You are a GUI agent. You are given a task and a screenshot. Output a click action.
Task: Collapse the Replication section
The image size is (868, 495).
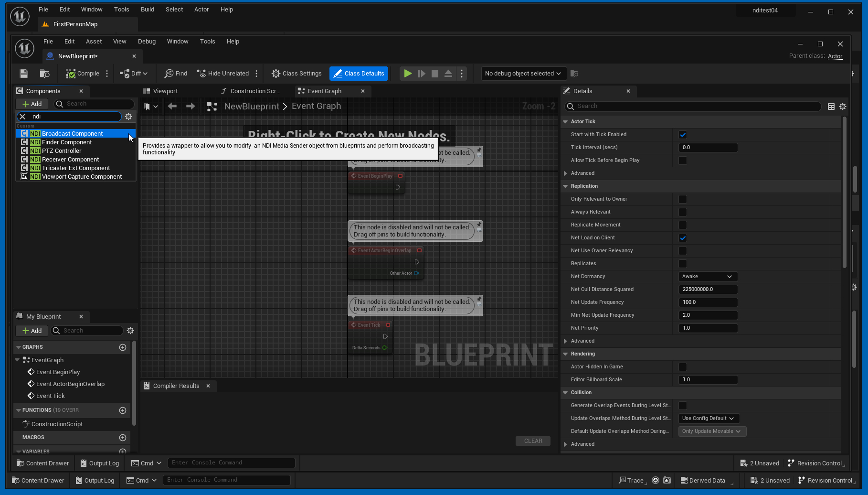click(x=566, y=186)
